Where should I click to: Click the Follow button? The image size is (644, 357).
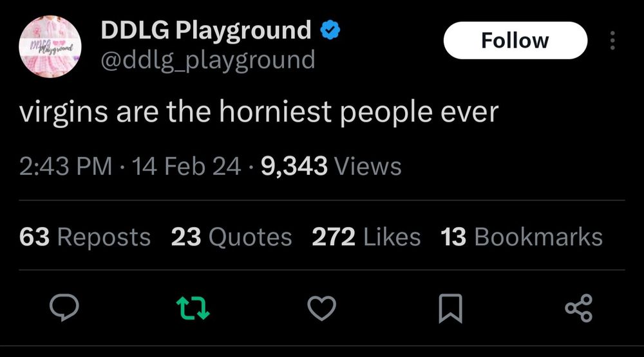point(515,41)
